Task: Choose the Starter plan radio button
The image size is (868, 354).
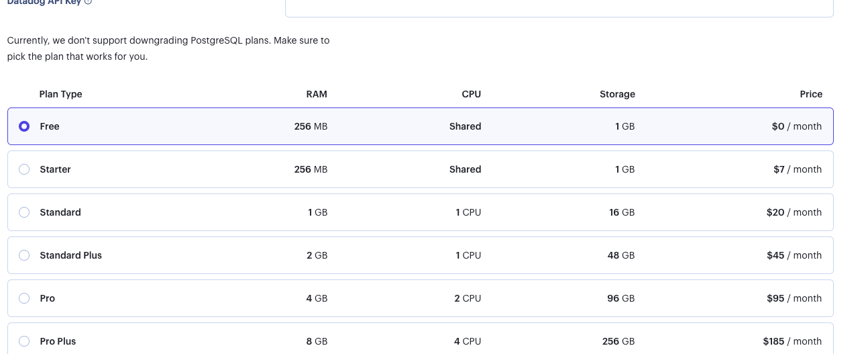Action: 24,169
